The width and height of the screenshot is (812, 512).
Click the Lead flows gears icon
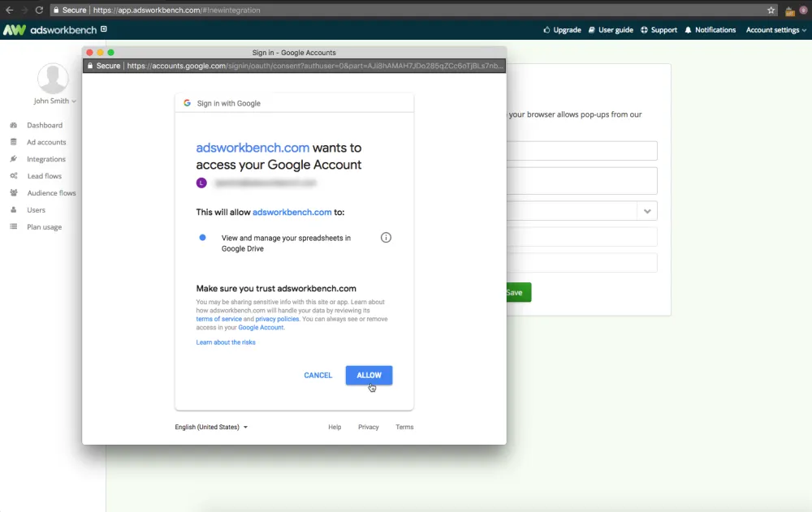click(14, 176)
